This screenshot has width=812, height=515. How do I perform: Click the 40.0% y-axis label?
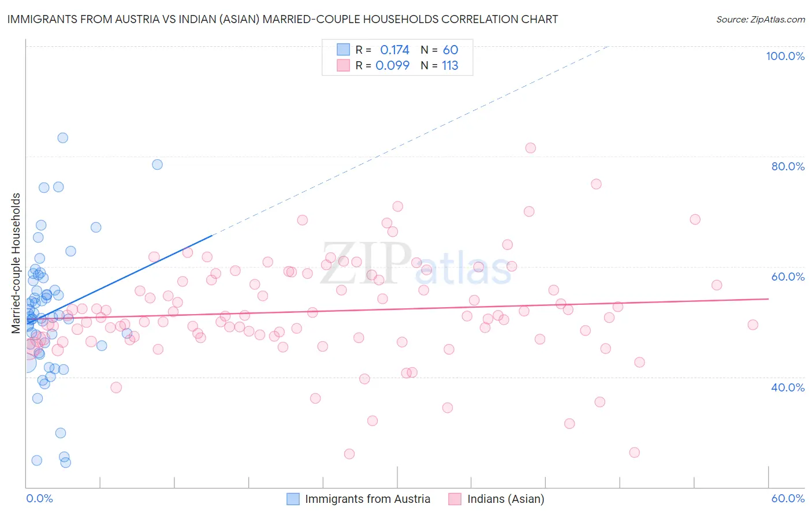[x=788, y=387]
